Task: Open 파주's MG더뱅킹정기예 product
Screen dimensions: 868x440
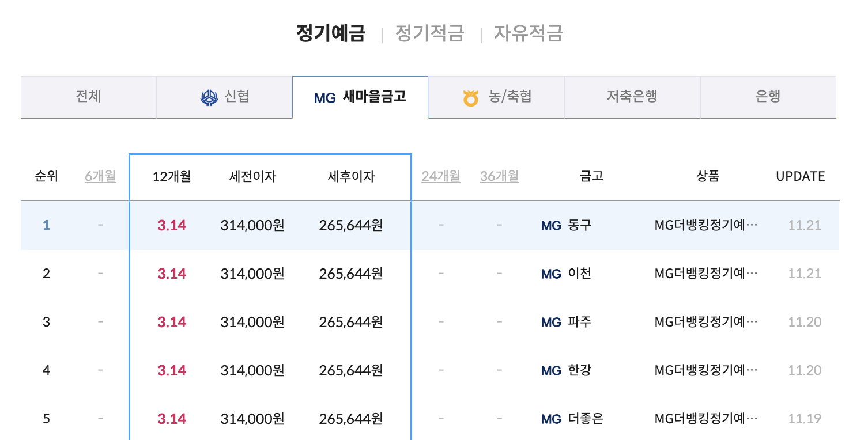Action: [x=707, y=322]
